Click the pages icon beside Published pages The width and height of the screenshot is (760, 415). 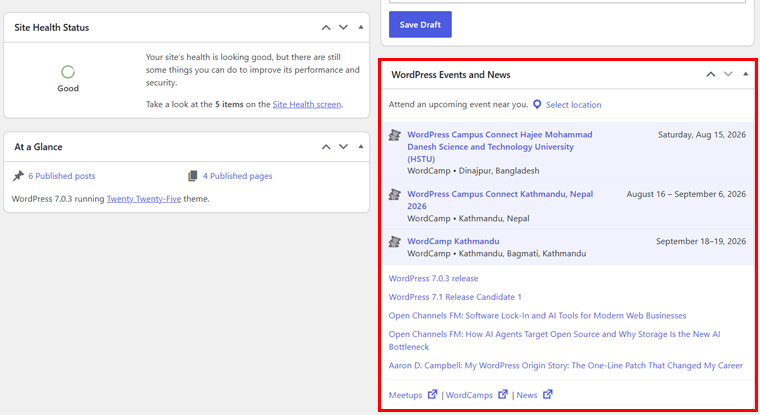(x=192, y=176)
